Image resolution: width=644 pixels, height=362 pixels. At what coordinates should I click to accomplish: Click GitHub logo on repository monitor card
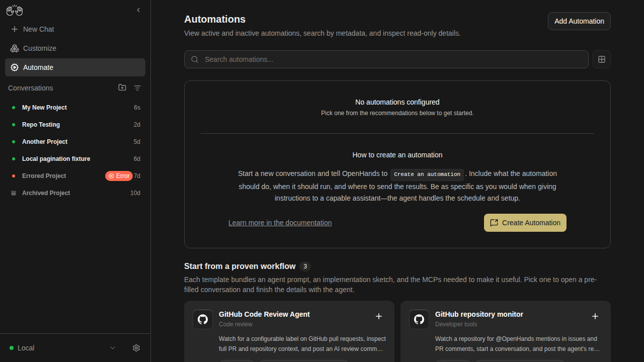point(419,319)
